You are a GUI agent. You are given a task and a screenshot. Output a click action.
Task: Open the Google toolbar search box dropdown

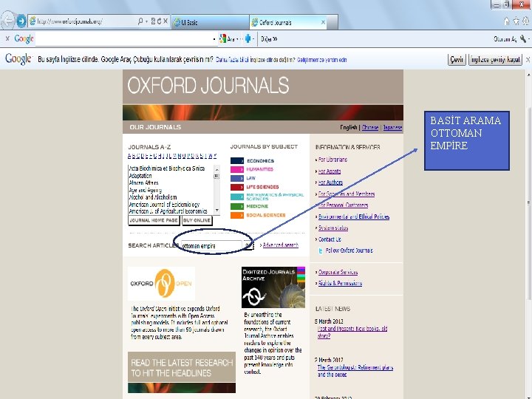pyautogui.click(x=214, y=39)
